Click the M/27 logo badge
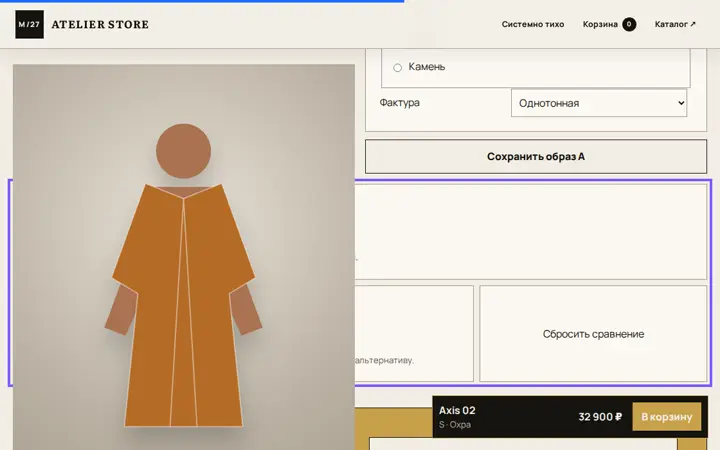Viewport: 720px width, 450px height. tap(29, 24)
